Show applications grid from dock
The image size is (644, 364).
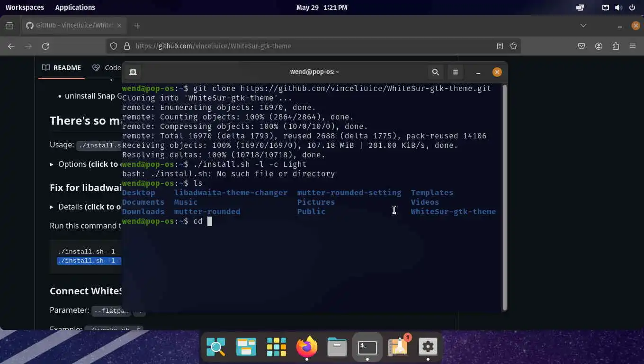(x=277, y=347)
